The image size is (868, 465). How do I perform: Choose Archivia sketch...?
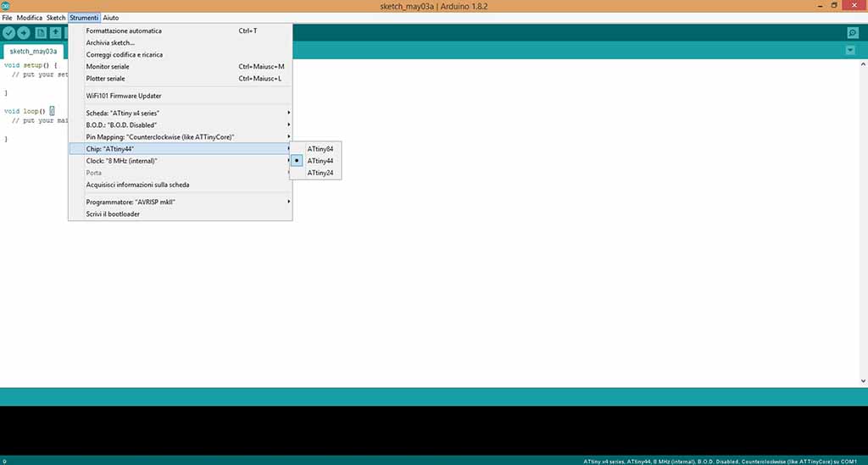pos(180,42)
